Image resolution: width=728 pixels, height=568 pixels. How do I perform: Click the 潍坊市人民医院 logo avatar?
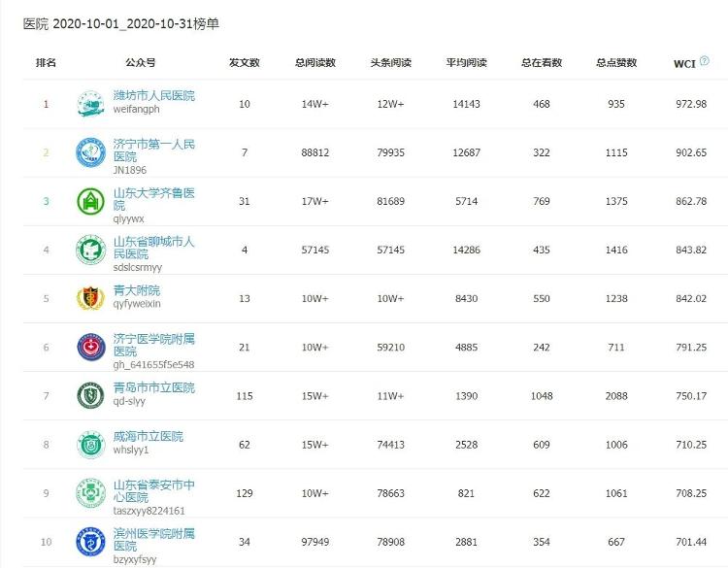[90, 104]
